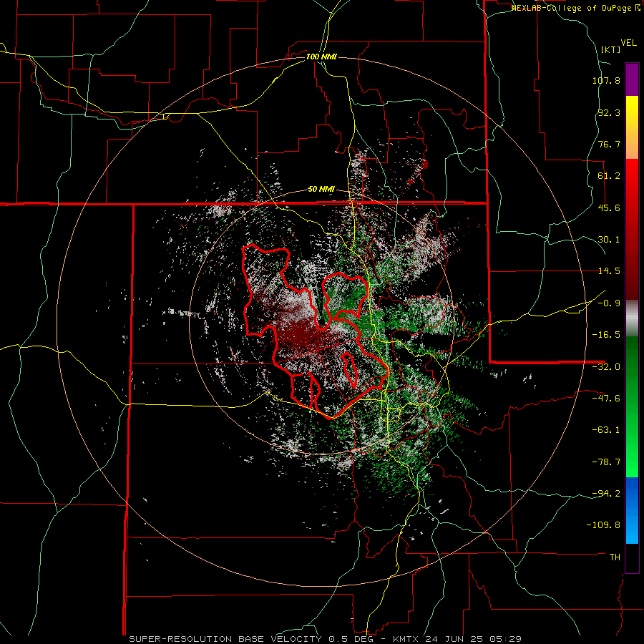This screenshot has width=644, height=644.
Task: Click the -78.7 legend value
Action: coord(606,462)
